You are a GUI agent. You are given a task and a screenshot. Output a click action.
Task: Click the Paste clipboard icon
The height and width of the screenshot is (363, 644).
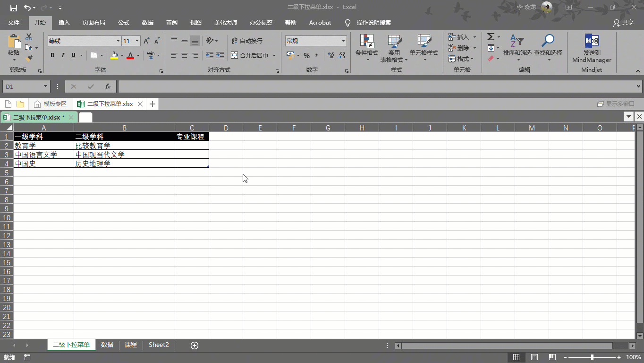14,41
